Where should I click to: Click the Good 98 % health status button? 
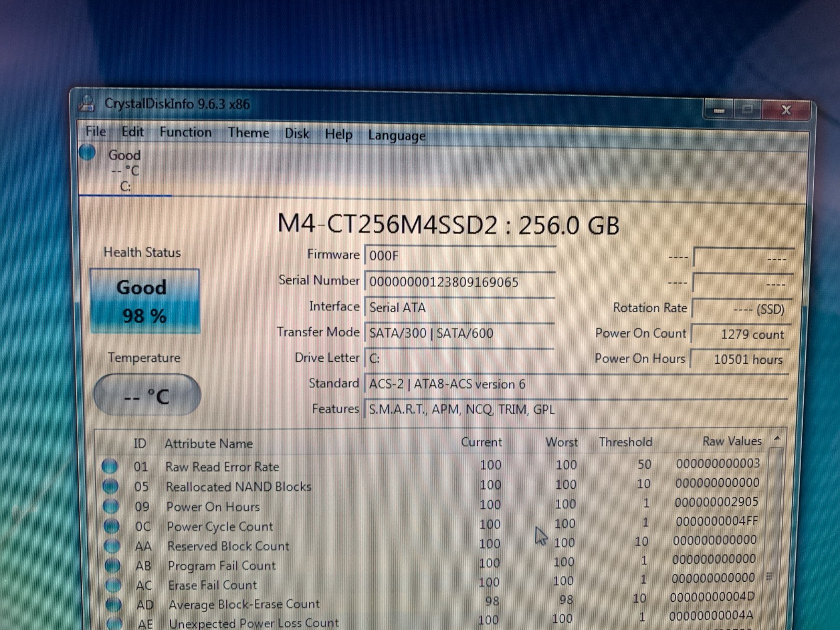coord(144,301)
